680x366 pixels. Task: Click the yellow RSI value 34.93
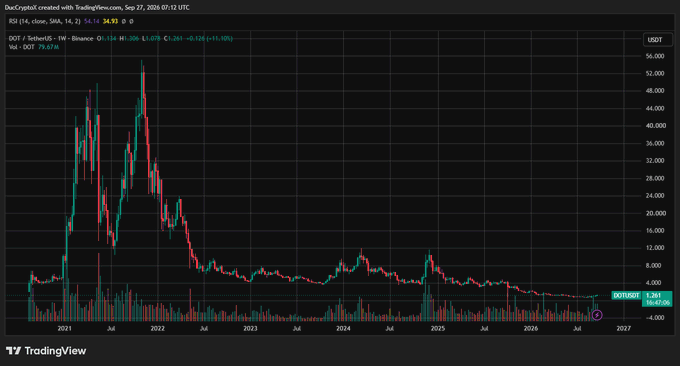110,21
